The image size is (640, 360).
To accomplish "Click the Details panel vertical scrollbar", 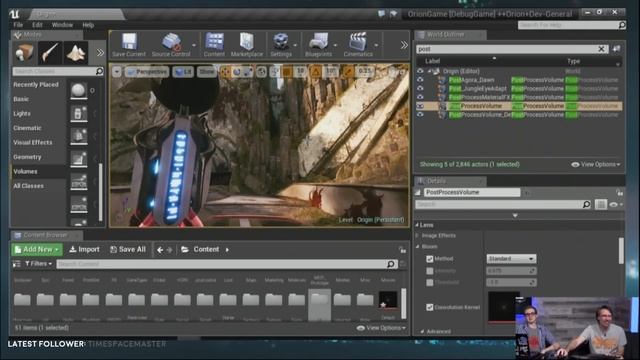I will point(621,251).
